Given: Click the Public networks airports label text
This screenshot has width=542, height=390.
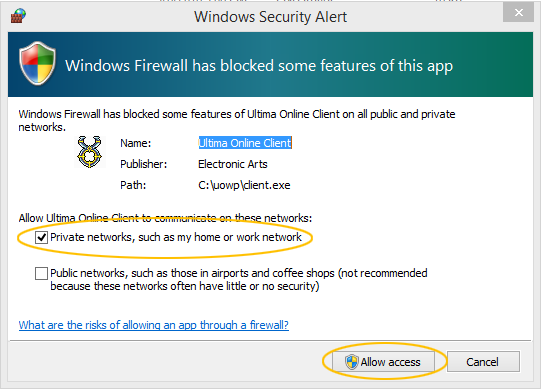Looking at the screenshot, I should click(x=239, y=280).
